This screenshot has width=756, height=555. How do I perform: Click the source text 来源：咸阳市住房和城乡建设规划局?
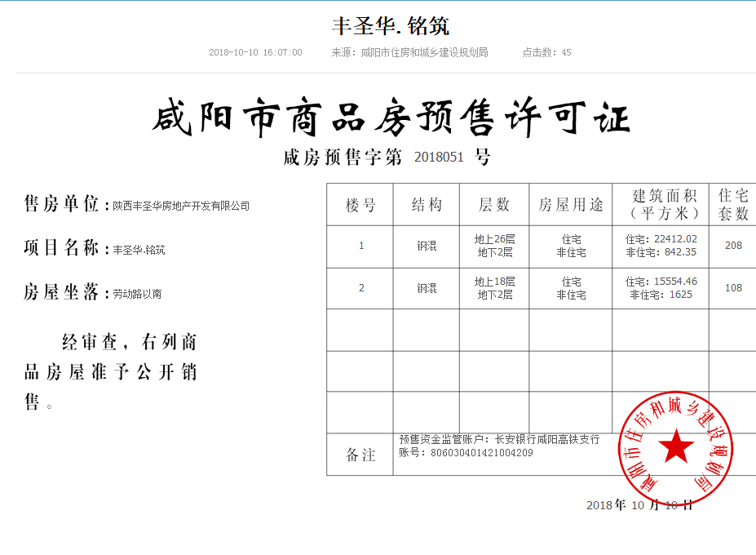tap(410, 52)
